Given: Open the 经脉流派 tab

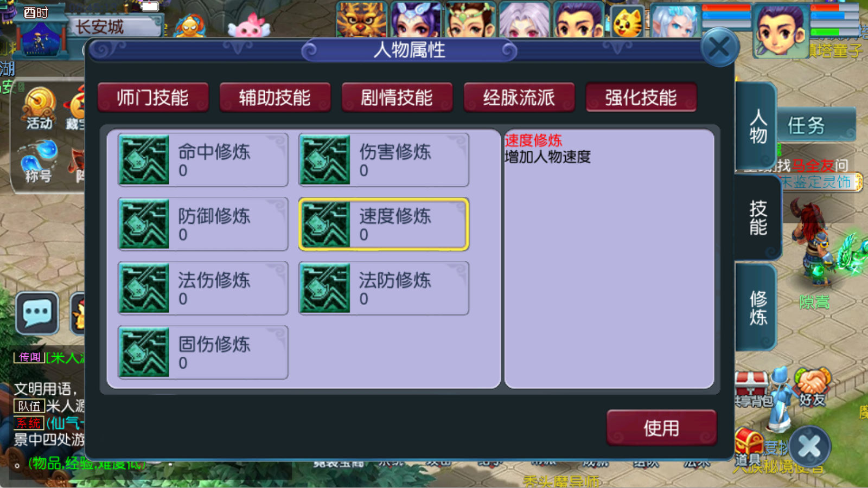Looking at the screenshot, I should [519, 98].
